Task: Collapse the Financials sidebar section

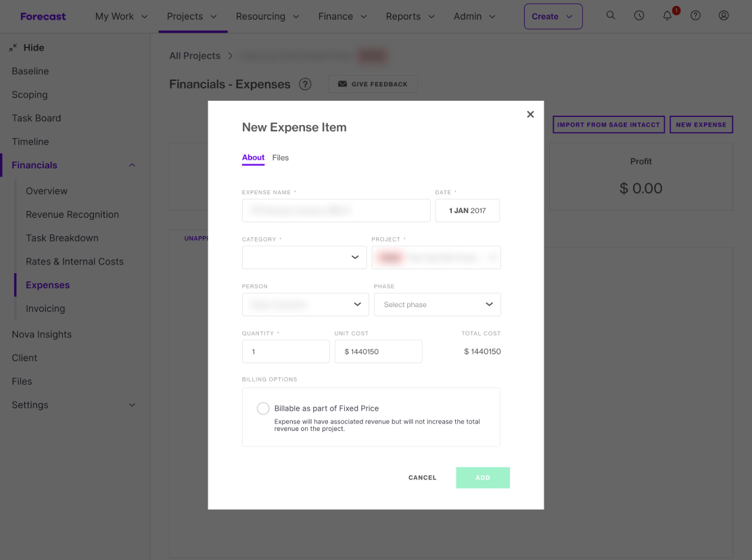Action: 132,166
